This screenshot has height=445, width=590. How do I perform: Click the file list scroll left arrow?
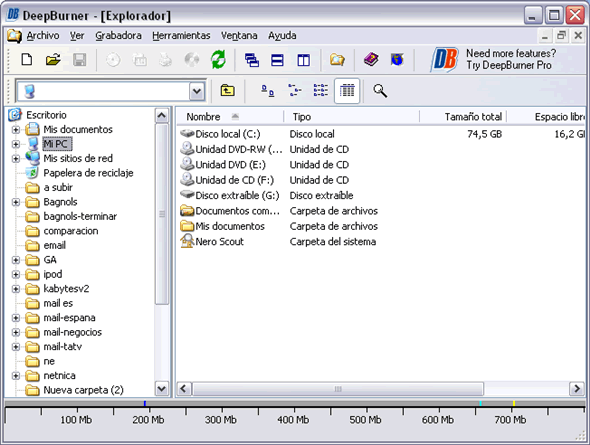click(x=184, y=389)
